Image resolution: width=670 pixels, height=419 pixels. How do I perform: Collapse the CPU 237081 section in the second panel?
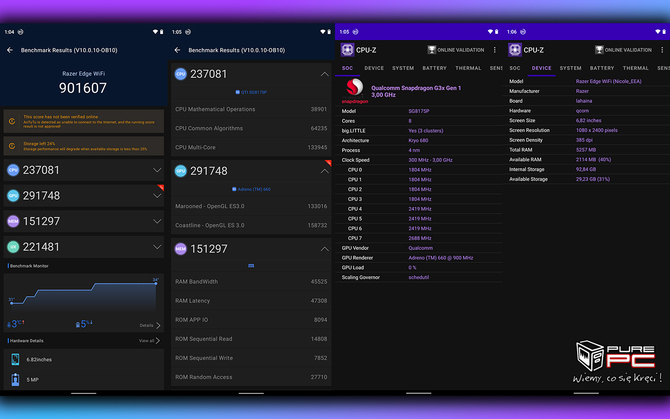(325, 74)
